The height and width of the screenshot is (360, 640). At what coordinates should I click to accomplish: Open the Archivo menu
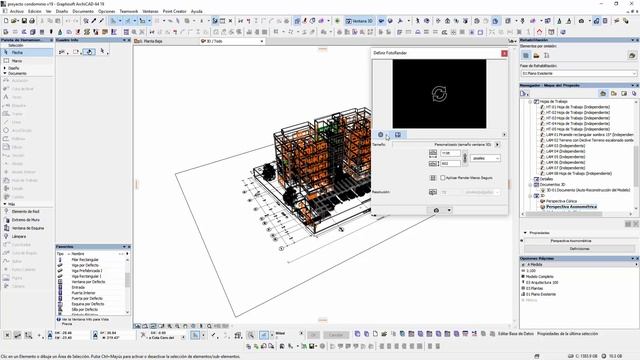pyautogui.click(x=17, y=11)
